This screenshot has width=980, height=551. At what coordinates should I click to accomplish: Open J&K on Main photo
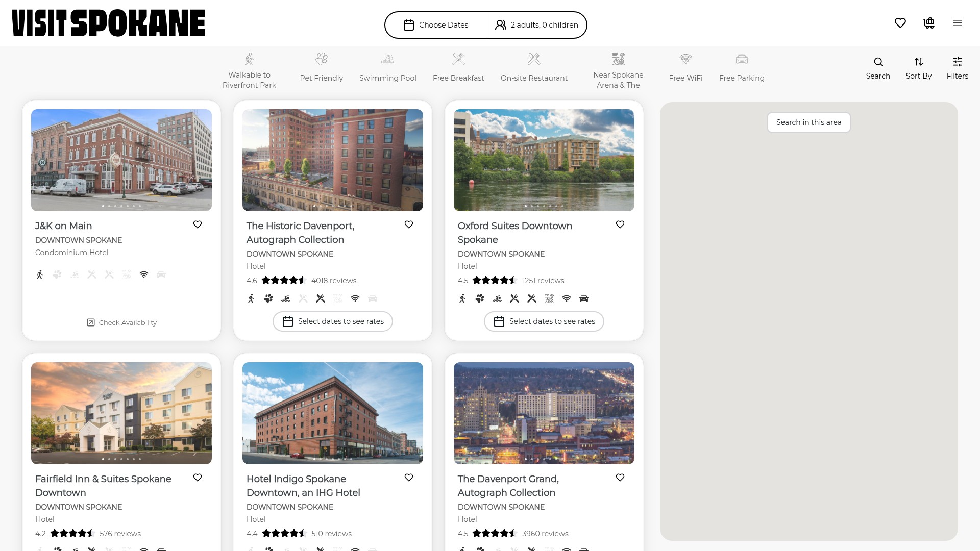[x=121, y=160]
